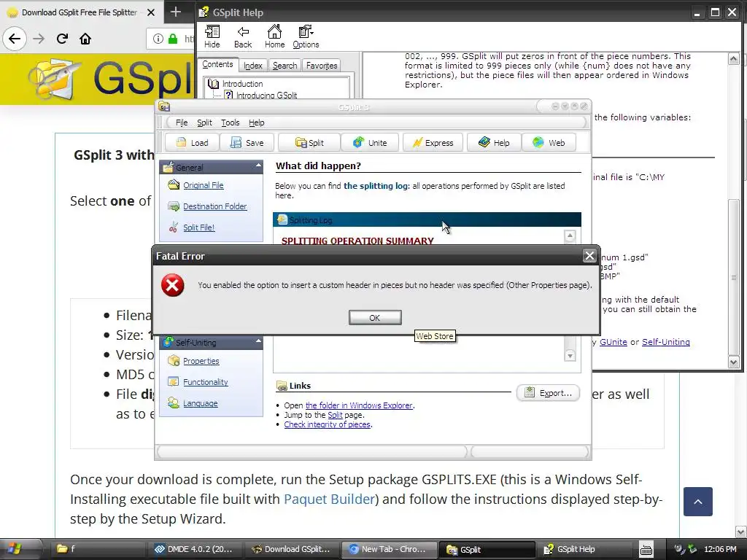
Task: Click the Windows Start button
Action: pos(15,549)
